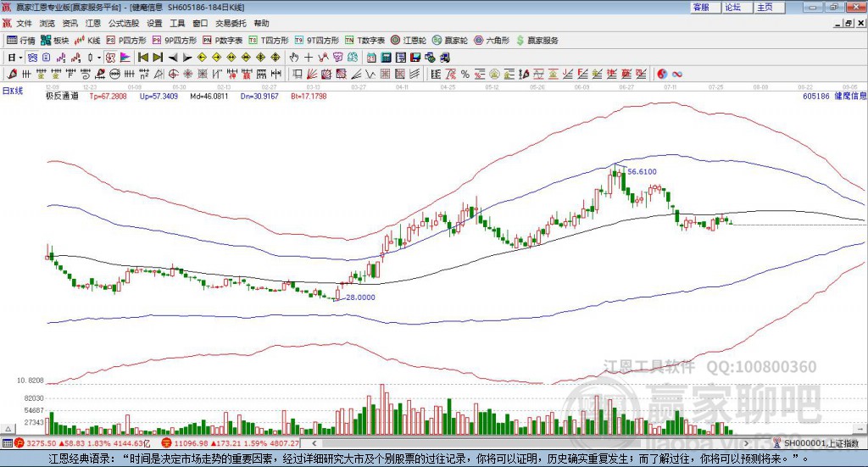Image resolution: width=868 pixels, height=467 pixels.
Task: Open the 9P四方形 tool
Action: point(175,41)
